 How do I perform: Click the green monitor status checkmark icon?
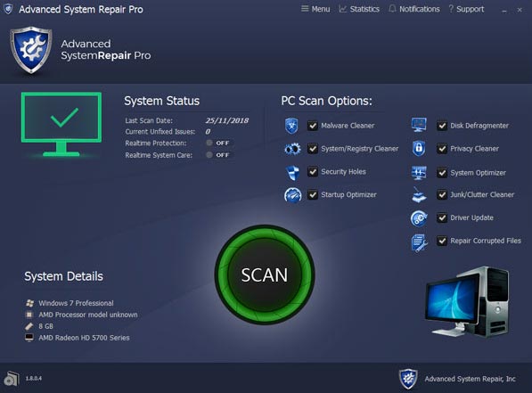click(x=61, y=124)
